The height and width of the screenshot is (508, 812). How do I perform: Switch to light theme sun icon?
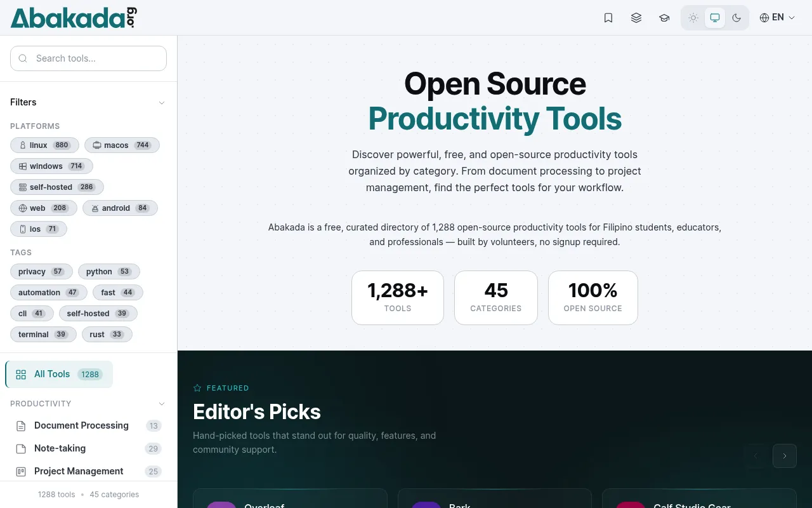pos(693,18)
